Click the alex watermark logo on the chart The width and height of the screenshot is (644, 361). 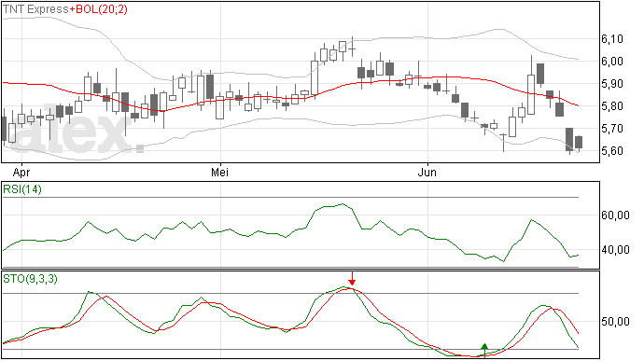(76, 130)
